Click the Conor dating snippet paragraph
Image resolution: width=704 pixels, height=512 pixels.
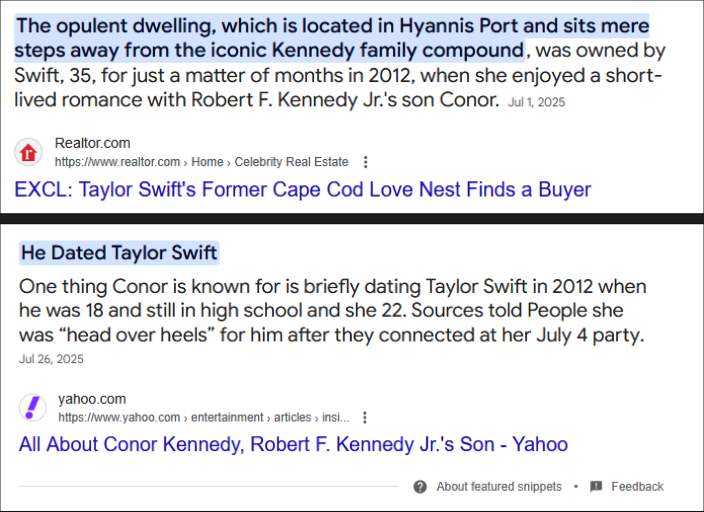(x=332, y=310)
